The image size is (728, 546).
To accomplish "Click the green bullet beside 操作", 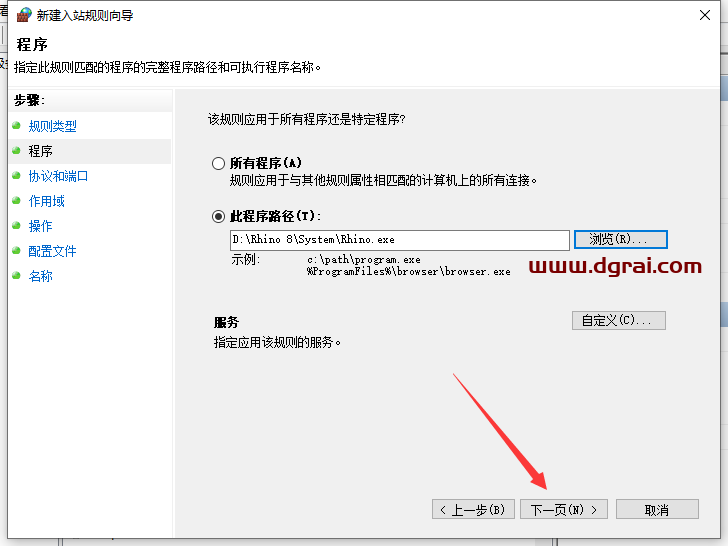I will click(17, 226).
